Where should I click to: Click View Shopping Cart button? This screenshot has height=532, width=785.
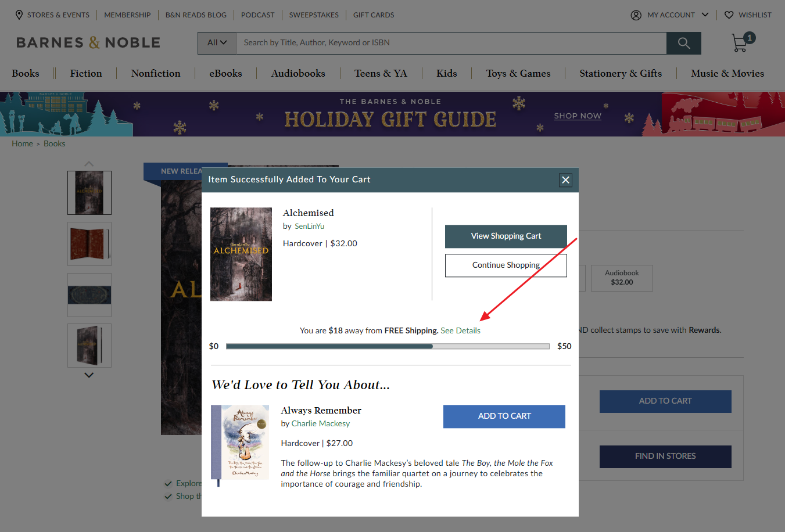pyautogui.click(x=506, y=236)
